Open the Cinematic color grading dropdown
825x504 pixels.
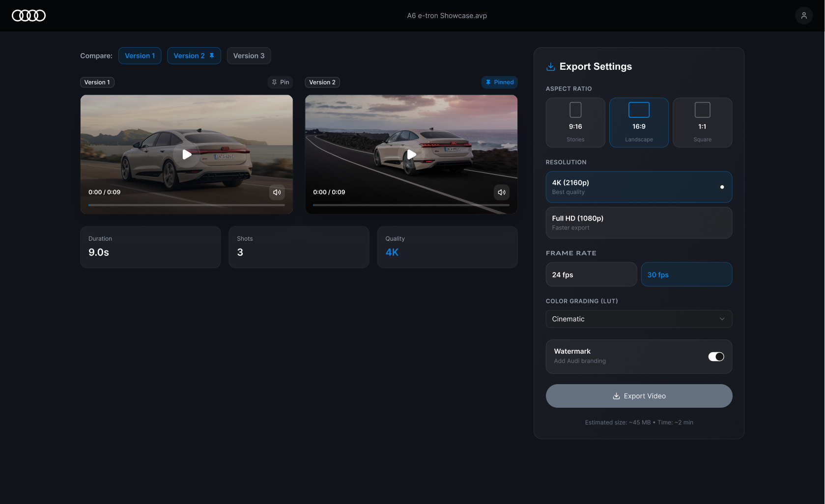click(x=639, y=319)
